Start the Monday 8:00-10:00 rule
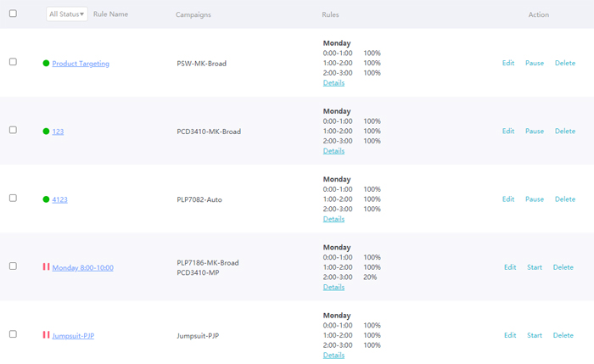This screenshot has width=594, height=364. [535, 267]
